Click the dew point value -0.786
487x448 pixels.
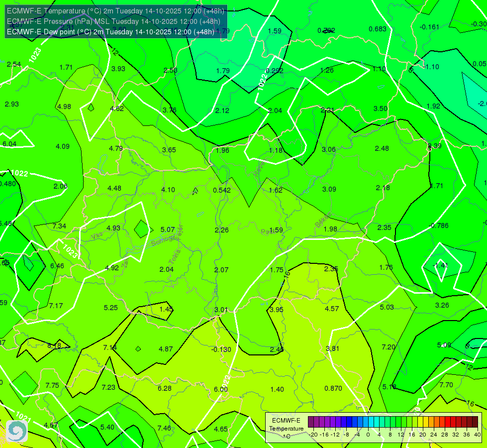(x=439, y=225)
